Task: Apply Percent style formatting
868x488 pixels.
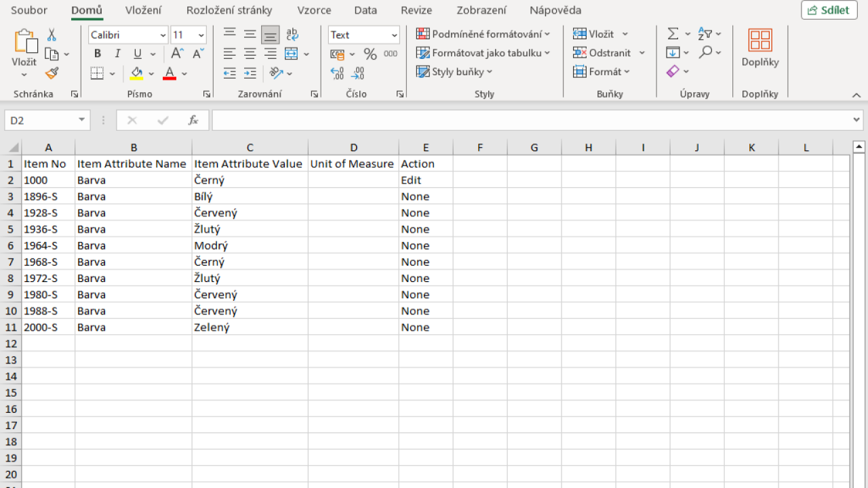Action: point(370,53)
